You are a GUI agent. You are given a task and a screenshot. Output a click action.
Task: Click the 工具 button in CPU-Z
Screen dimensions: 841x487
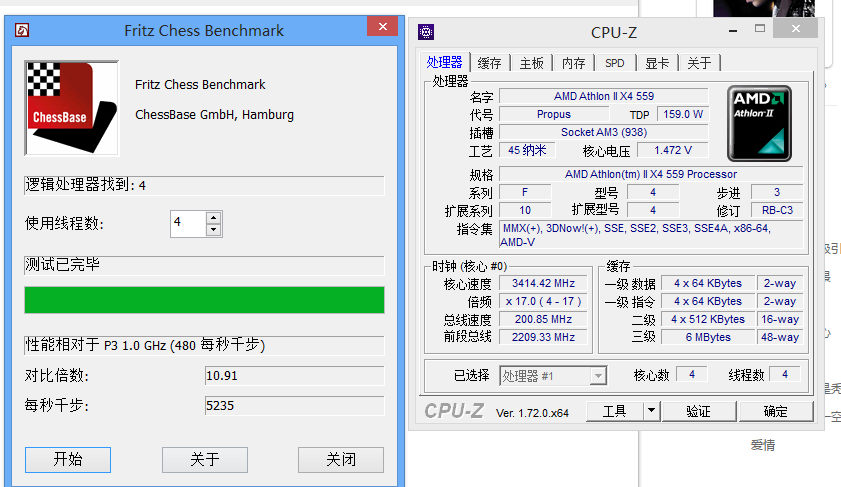tap(615, 411)
